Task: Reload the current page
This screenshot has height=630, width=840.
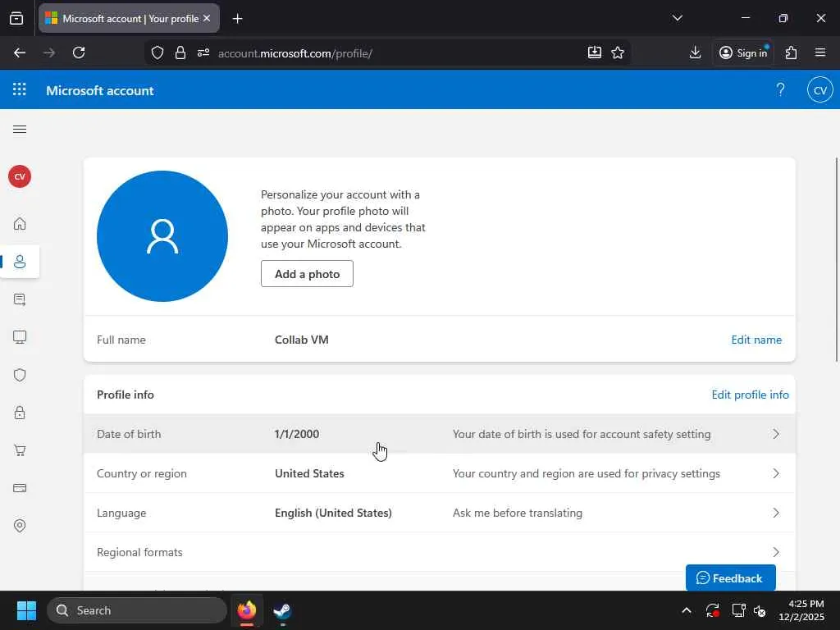Action: pos(79,52)
